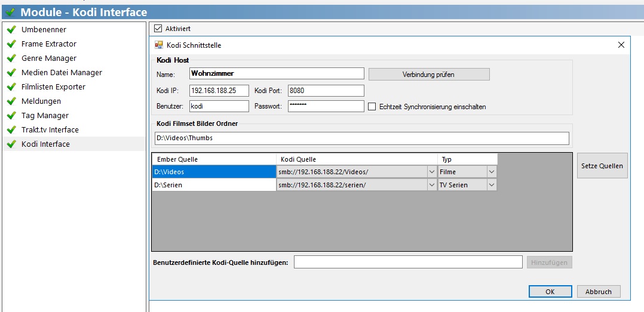This screenshot has height=312, width=644.
Task: Click the green checkmark icon beside Frame Extractor
Action: click(11, 44)
